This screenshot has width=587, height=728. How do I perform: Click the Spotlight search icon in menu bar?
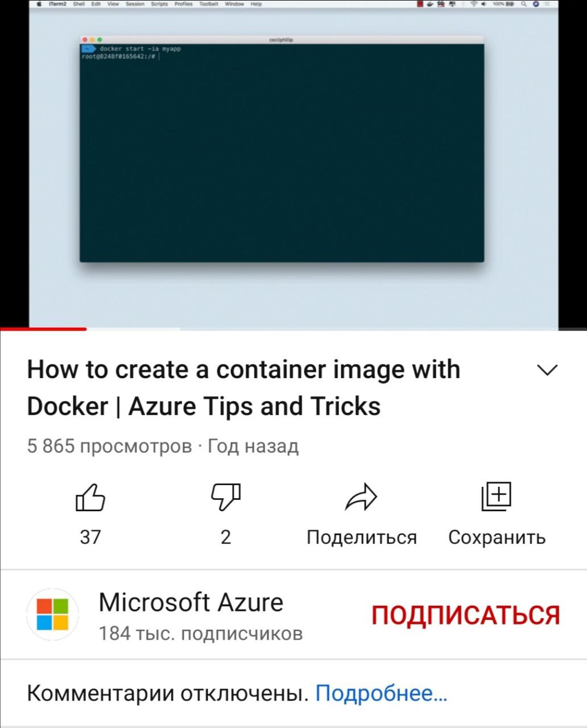point(522,4)
